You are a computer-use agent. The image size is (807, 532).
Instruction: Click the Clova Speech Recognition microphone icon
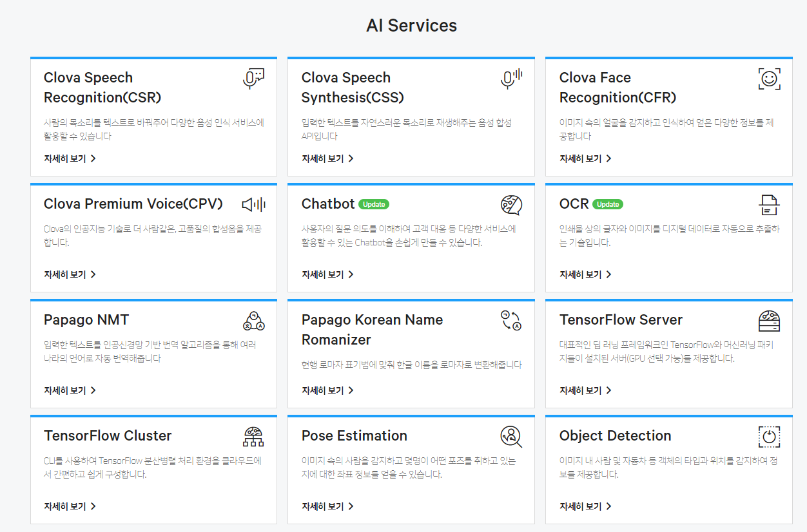pos(253,79)
